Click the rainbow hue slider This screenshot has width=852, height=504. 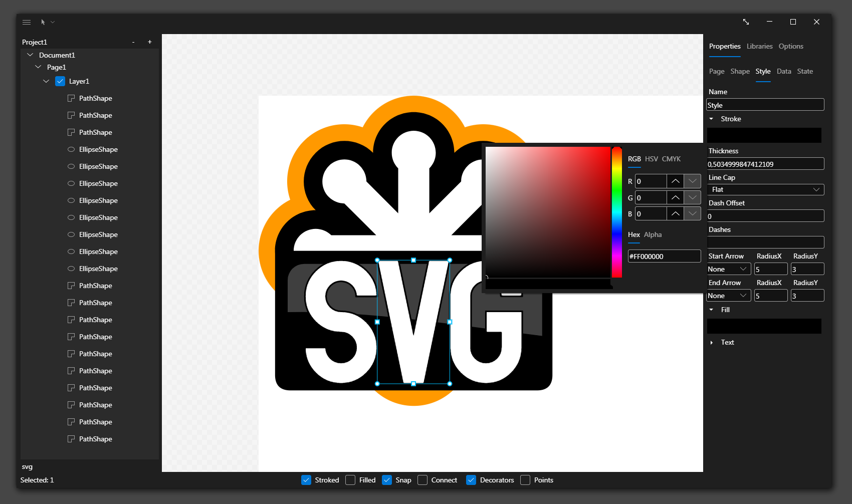click(x=617, y=212)
